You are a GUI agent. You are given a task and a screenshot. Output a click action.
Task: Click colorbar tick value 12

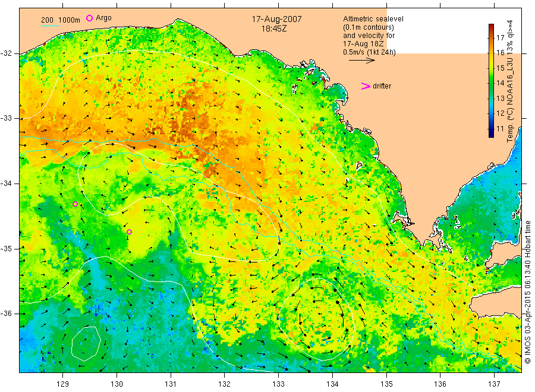[x=500, y=113]
